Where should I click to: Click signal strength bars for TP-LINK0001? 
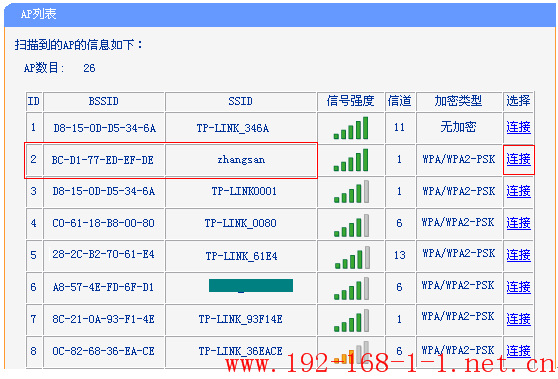[351, 191]
